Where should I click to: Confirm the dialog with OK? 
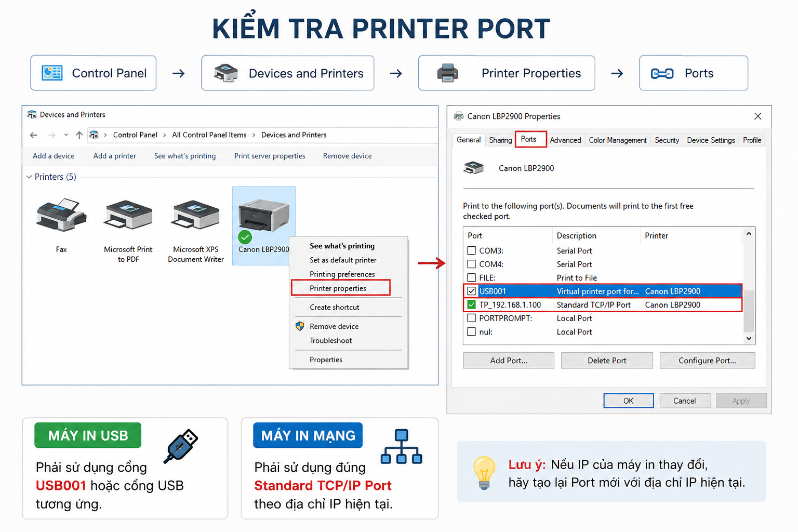coord(629,401)
